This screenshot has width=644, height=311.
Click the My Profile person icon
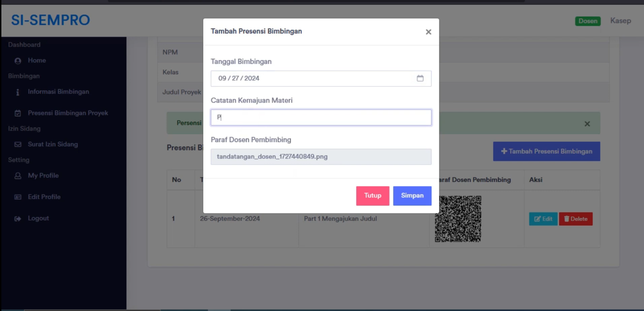click(18, 176)
